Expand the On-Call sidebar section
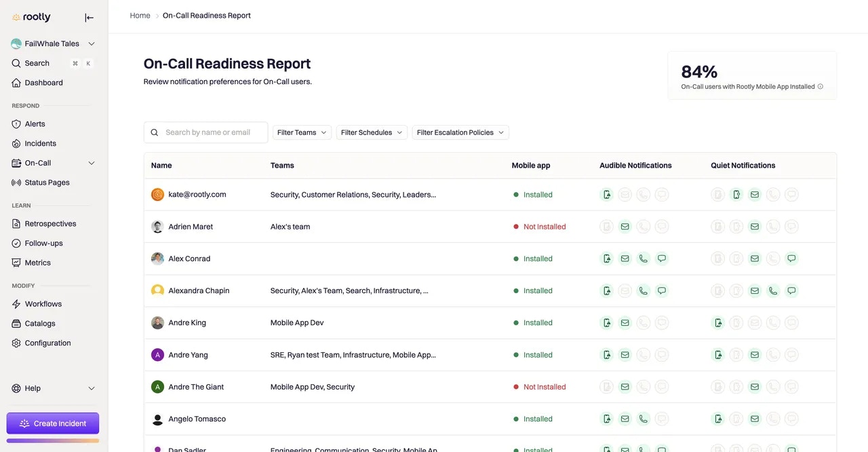Screen dimensions: 868x452 coord(92,163)
